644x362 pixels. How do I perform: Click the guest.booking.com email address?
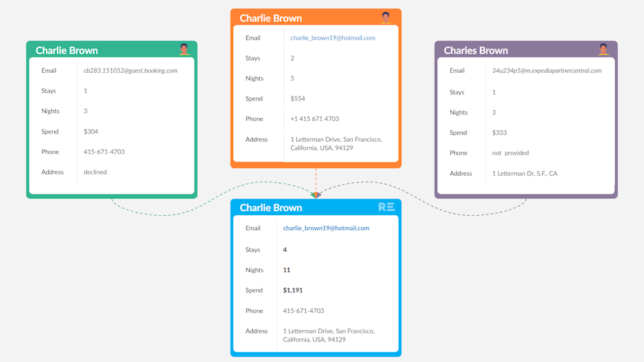click(x=130, y=71)
